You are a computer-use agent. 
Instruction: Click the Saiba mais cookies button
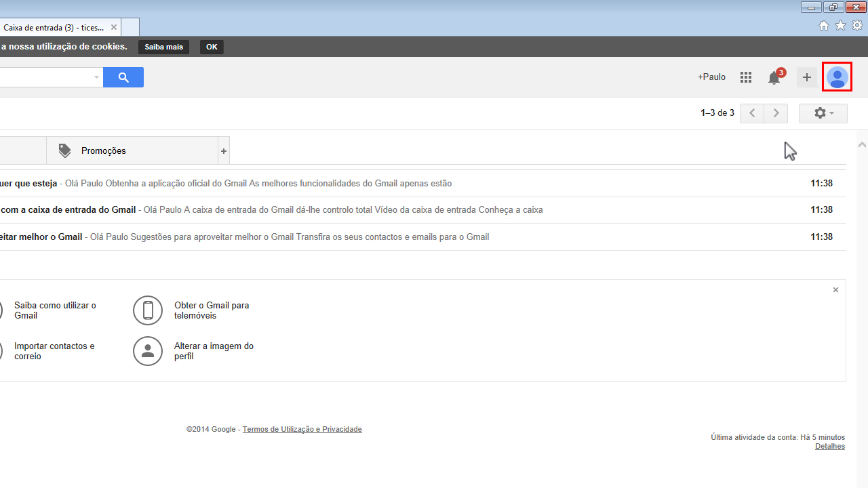click(x=164, y=47)
